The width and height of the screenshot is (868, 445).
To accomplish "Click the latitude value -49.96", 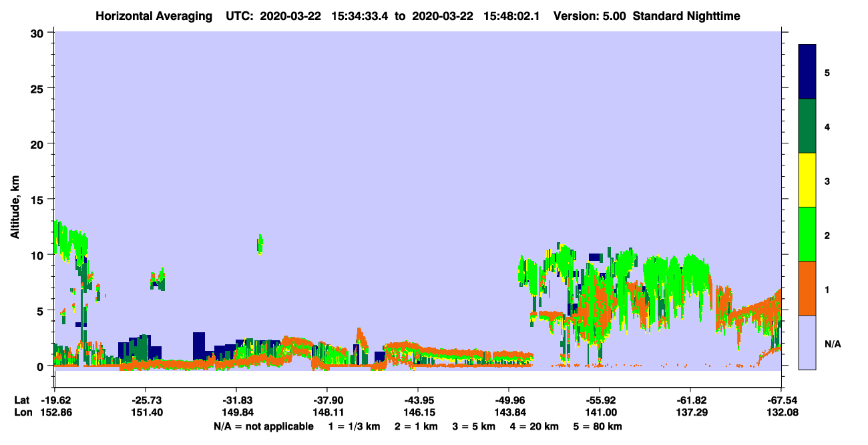I will [x=509, y=400].
